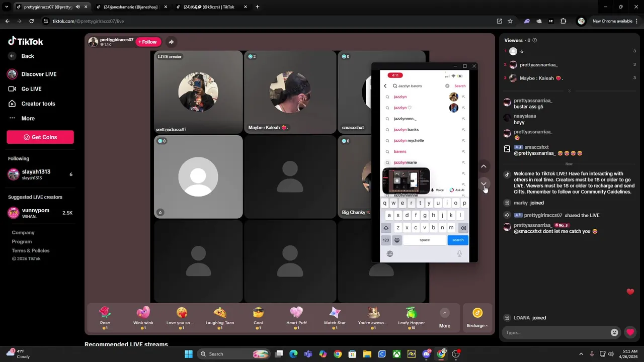Click the Get Coins button
The image size is (644, 362).
point(40,137)
